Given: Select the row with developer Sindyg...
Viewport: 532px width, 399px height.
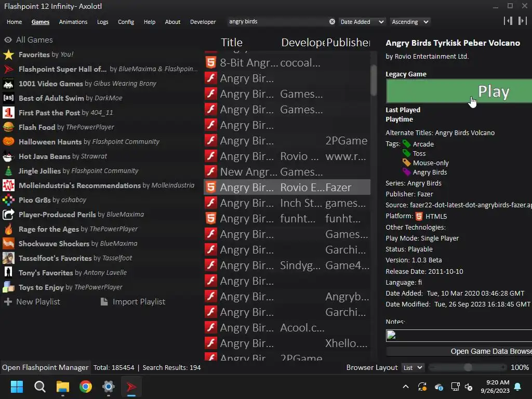Looking at the screenshot, I should point(287,265).
